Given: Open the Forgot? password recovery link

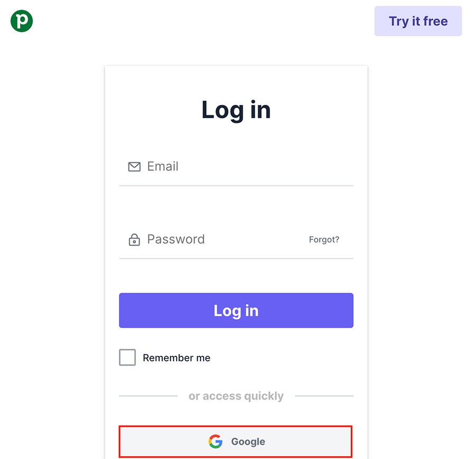Looking at the screenshot, I should 324,239.
